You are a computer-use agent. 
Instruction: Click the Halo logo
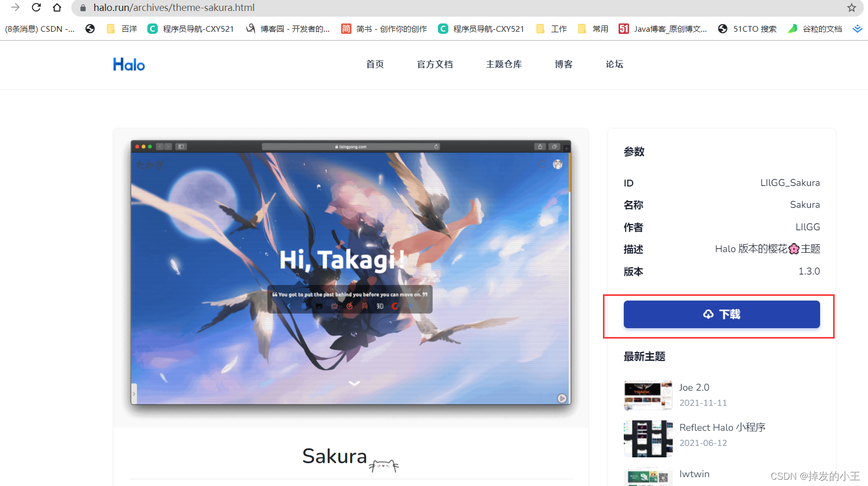[x=129, y=65]
